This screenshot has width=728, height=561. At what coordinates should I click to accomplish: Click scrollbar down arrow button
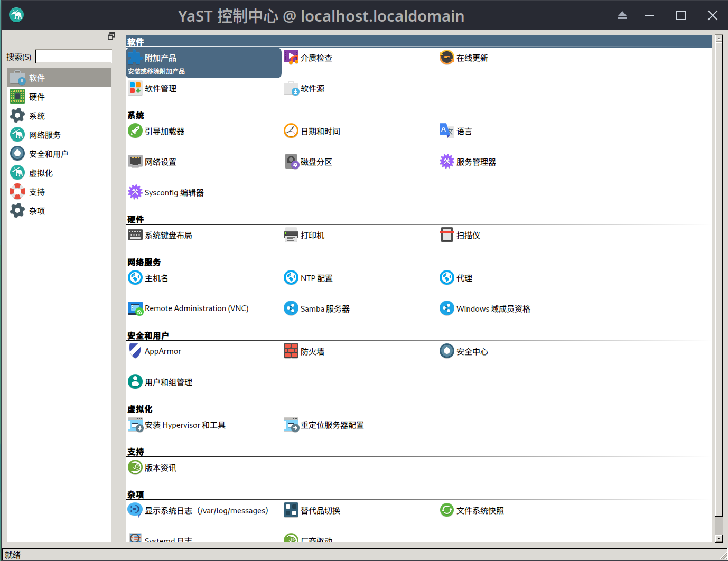718,538
